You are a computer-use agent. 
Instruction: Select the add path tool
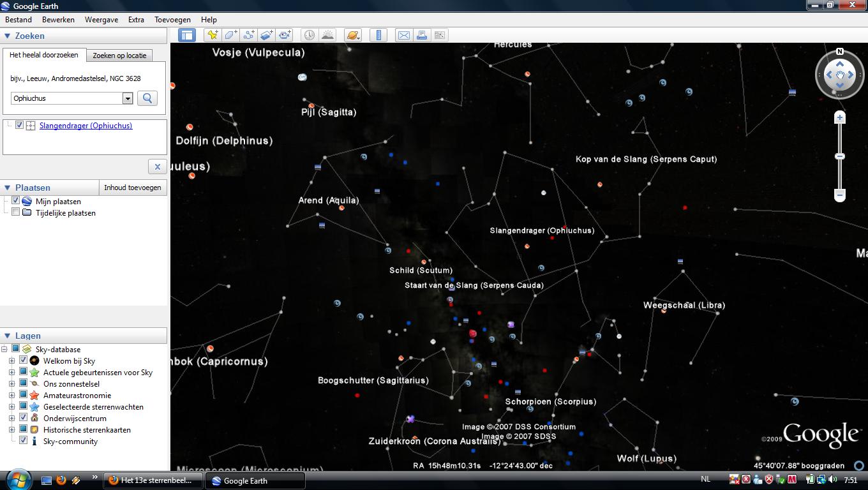pos(248,35)
